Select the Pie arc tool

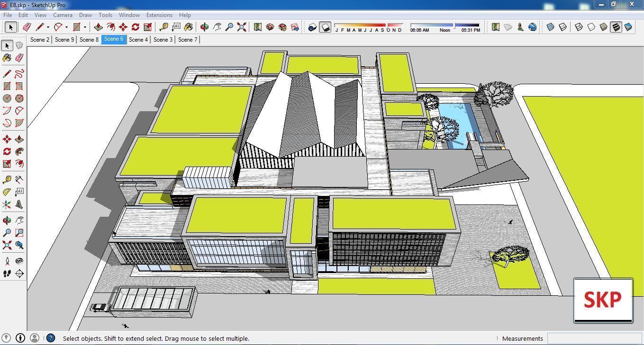pyautogui.click(x=19, y=123)
